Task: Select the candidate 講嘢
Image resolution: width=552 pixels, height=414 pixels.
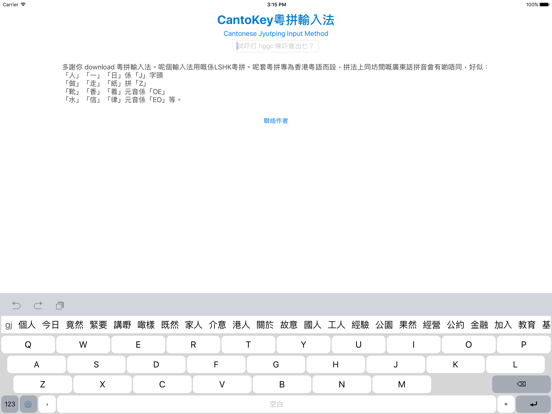Action: (x=122, y=325)
